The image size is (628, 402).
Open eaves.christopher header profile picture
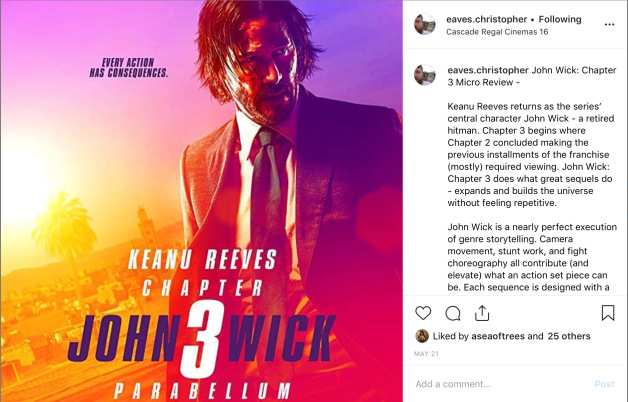pyautogui.click(x=425, y=24)
